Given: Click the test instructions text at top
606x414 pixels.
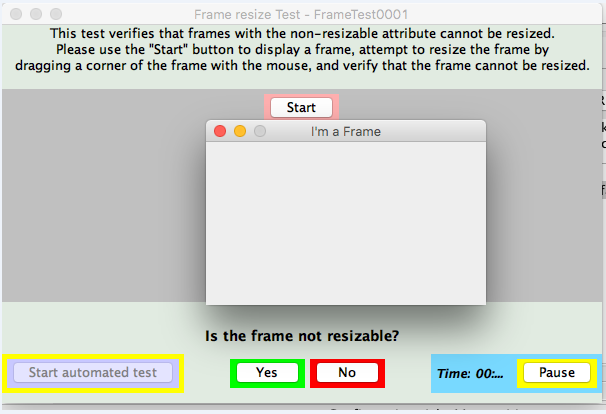Looking at the screenshot, I should pyautogui.click(x=305, y=50).
